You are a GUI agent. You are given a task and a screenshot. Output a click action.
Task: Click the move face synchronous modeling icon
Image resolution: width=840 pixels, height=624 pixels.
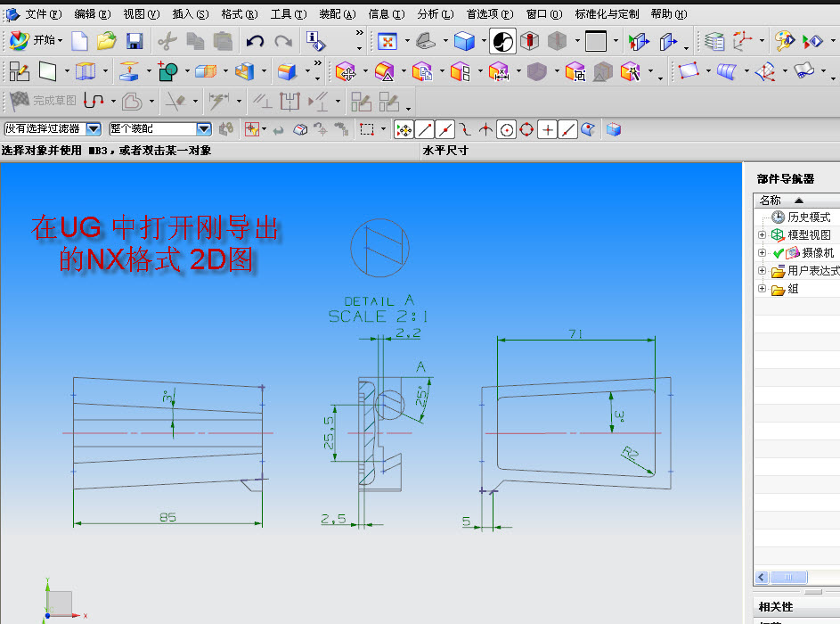coord(346,71)
